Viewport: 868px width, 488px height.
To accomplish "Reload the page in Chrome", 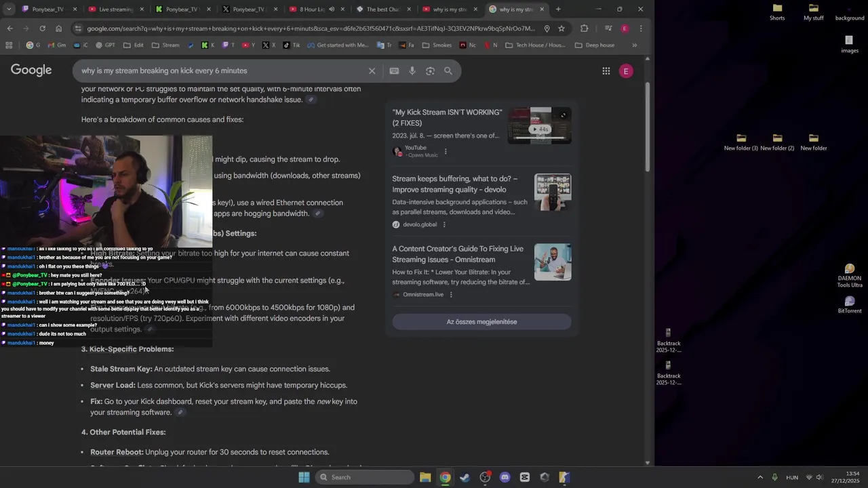I will coord(42,28).
